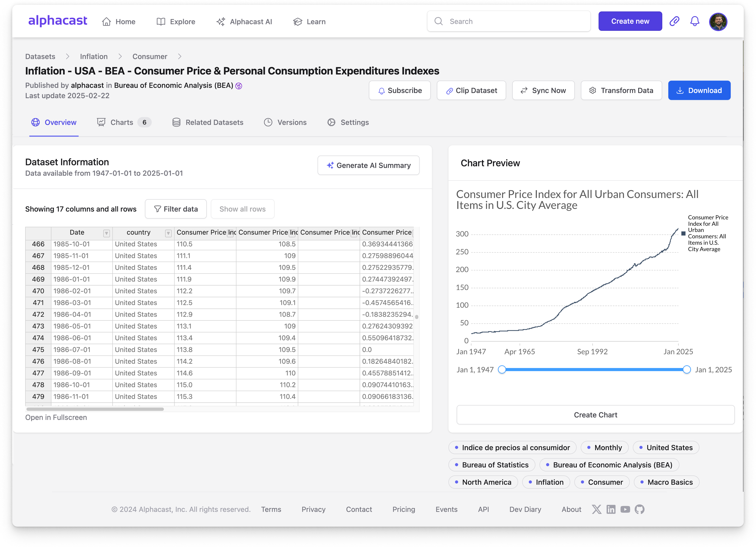Open the alphacast publisher link
The image size is (756, 547).
pyautogui.click(x=87, y=85)
